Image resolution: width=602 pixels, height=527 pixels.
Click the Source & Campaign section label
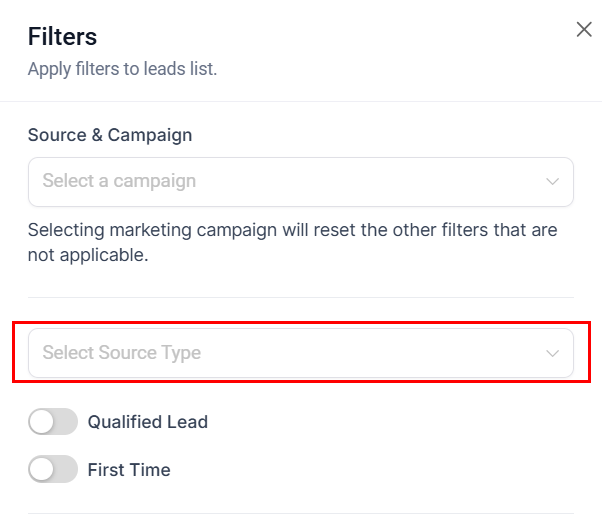[110, 134]
